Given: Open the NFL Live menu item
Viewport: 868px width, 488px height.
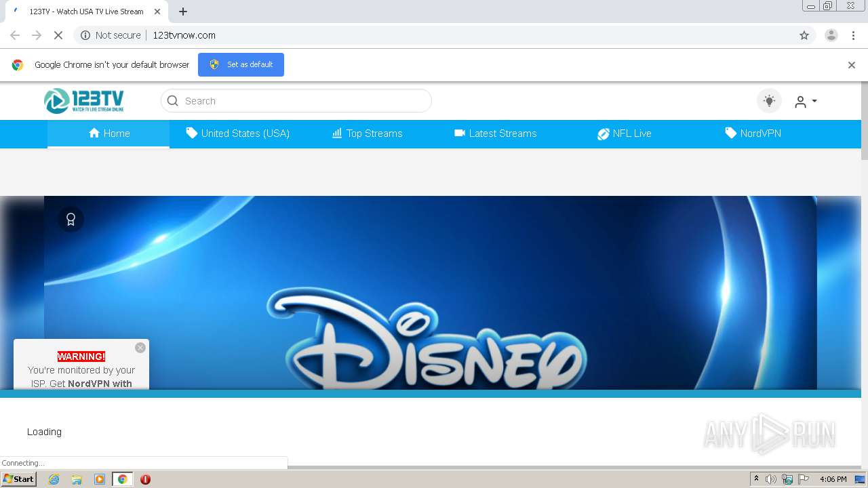Looking at the screenshot, I should pos(625,134).
